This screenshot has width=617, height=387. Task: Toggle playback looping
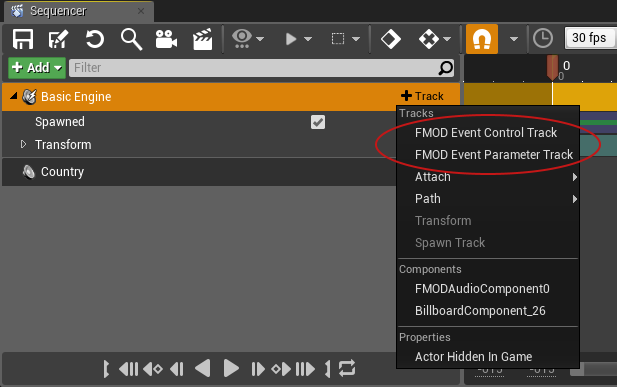(347, 369)
